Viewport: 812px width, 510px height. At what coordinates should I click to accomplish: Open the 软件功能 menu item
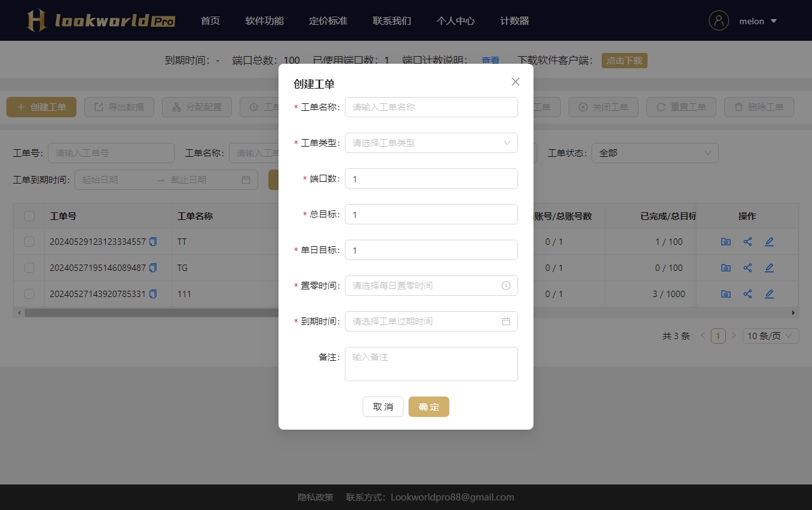tap(265, 20)
